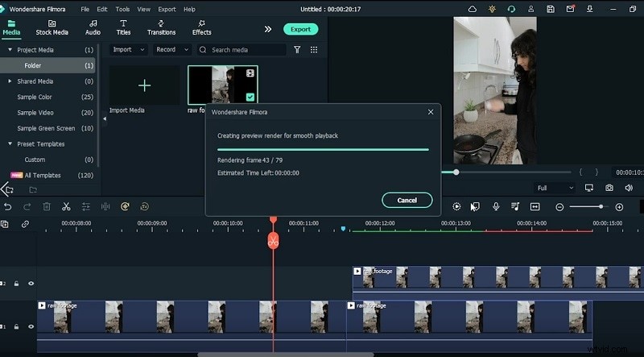Select Sample Color in the library

pos(35,97)
